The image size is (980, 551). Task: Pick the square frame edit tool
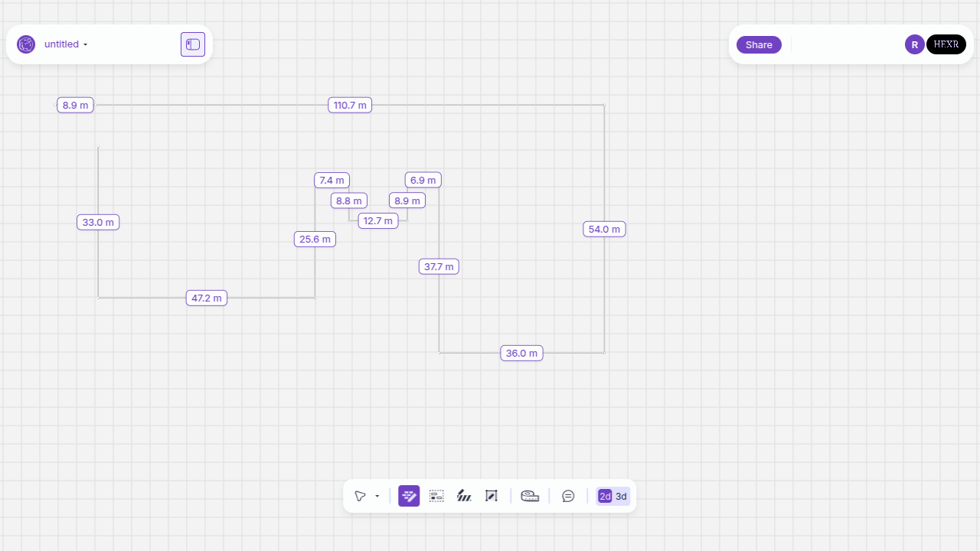click(492, 496)
